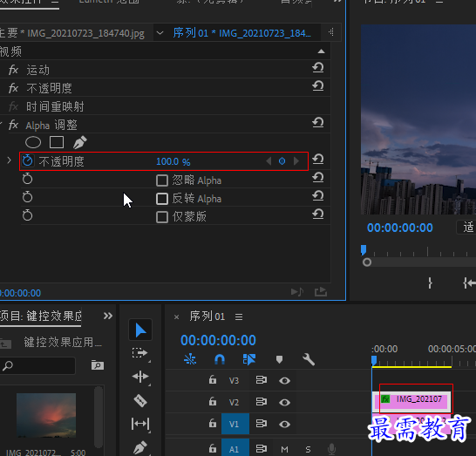Toggle lock on track V3
Image resolution: width=476 pixels, height=456 pixels.
point(213,380)
